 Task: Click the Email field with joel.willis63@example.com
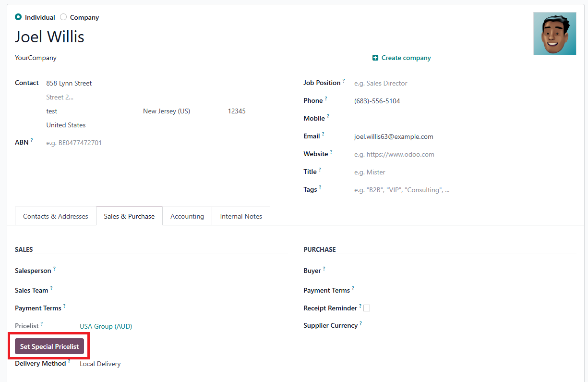coord(394,136)
